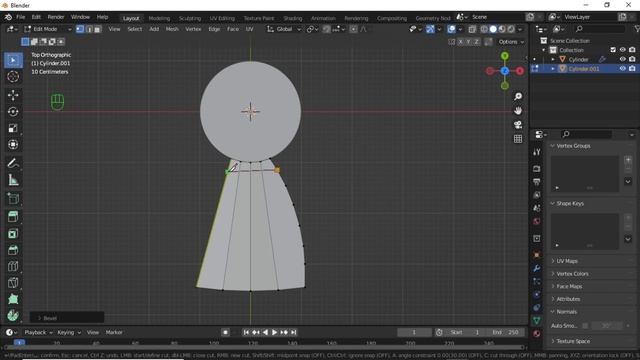Select the Inset Faces tool
640x360 pixels.
(13, 233)
